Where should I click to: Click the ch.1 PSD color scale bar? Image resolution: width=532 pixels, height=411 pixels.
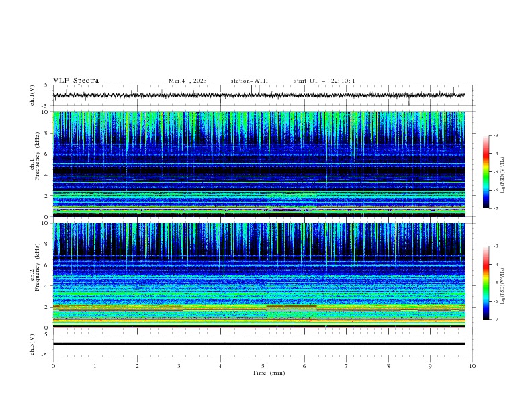tap(486, 172)
